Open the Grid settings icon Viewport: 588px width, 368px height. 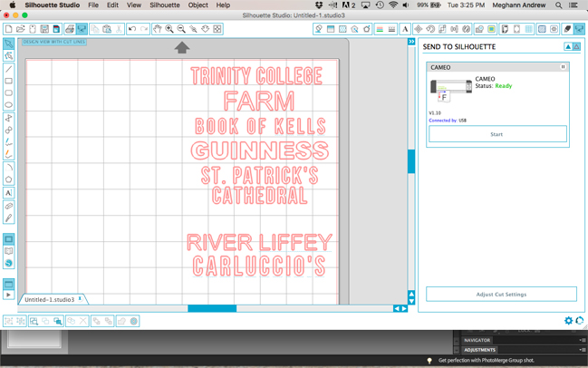coord(528,29)
